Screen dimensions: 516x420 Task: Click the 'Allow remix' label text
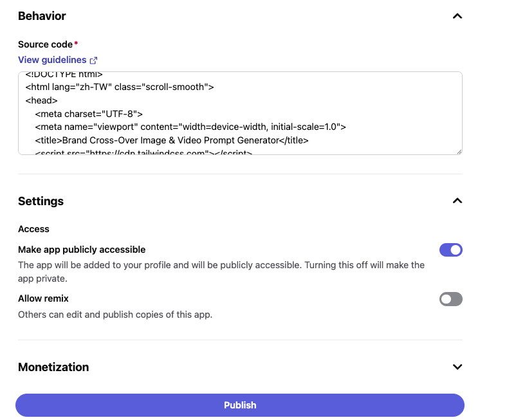pyautogui.click(x=43, y=298)
